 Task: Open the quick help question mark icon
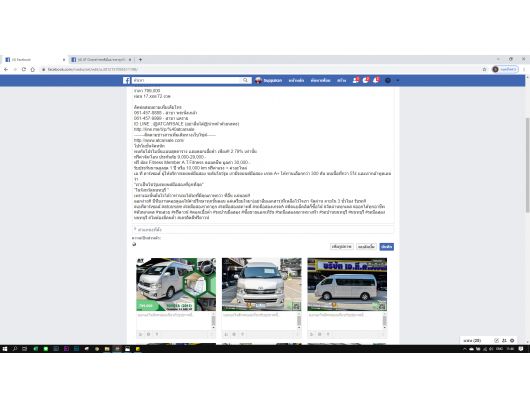coord(388,80)
